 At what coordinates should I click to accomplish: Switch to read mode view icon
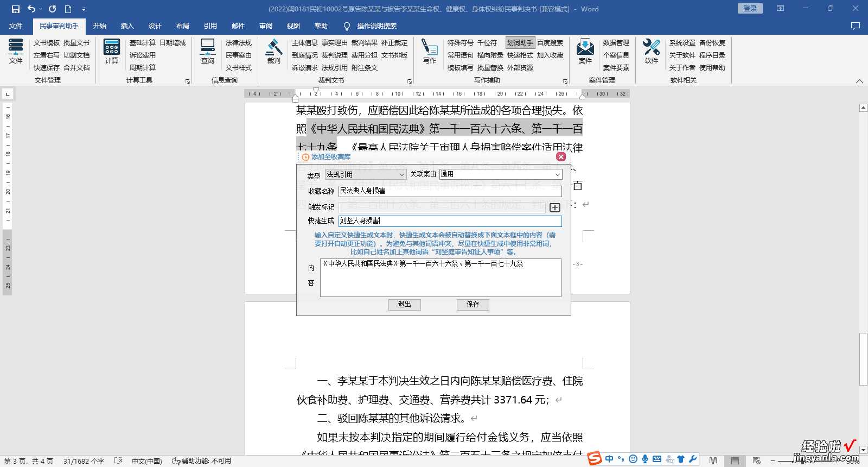coord(713,461)
